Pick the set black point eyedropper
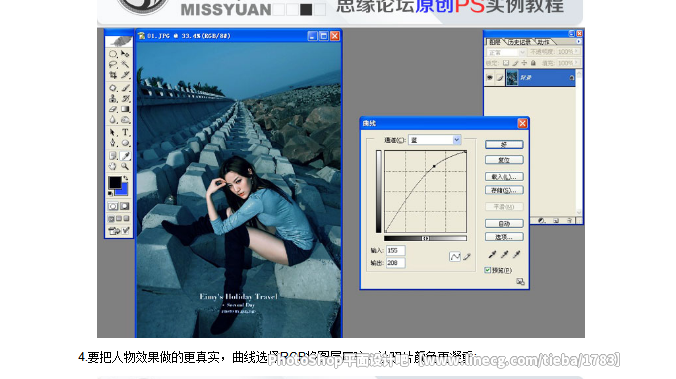This screenshot has height=379, width=676. [492, 254]
